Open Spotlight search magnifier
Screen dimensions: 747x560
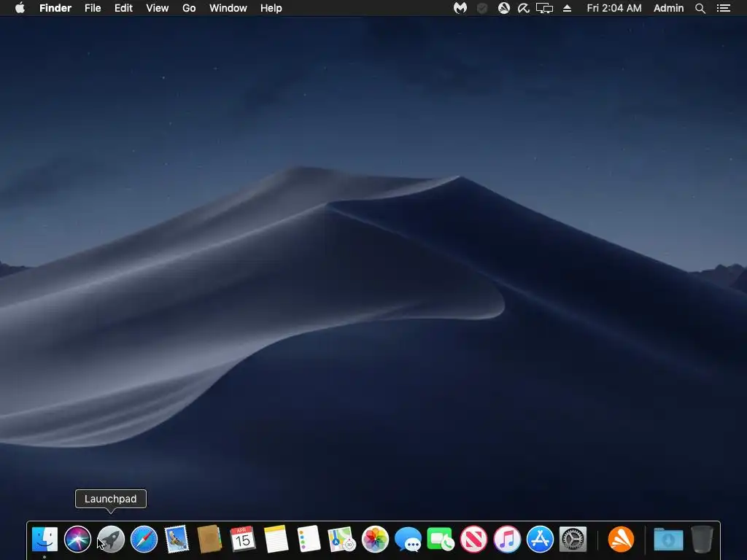pyautogui.click(x=700, y=8)
